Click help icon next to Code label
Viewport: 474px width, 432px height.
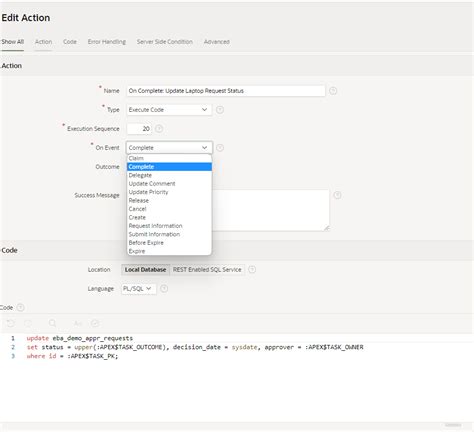[20, 307]
